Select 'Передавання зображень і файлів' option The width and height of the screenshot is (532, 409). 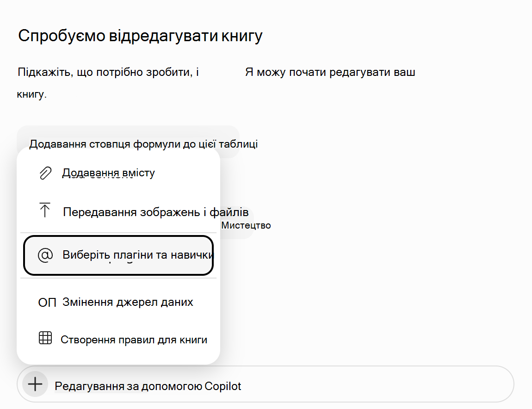pyautogui.click(x=118, y=212)
